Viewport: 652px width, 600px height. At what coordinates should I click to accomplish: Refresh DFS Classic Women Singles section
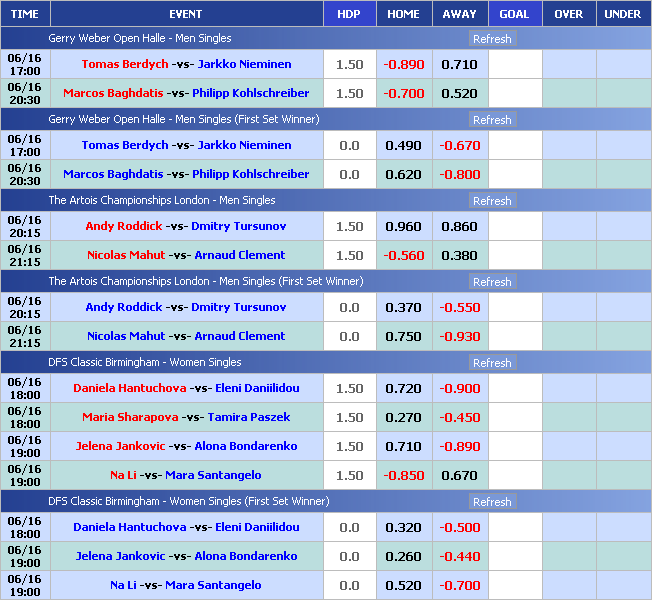pos(492,363)
